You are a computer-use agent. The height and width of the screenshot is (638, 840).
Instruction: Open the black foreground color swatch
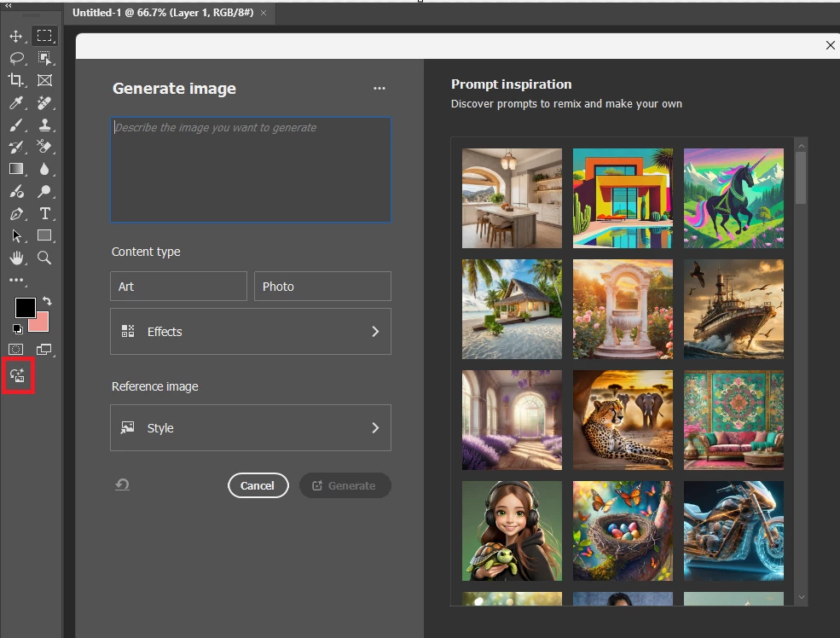pyautogui.click(x=25, y=307)
